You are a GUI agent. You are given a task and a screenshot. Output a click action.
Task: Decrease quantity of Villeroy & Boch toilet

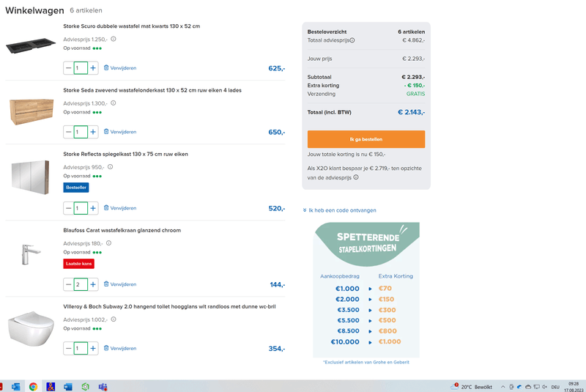click(68, 348)
